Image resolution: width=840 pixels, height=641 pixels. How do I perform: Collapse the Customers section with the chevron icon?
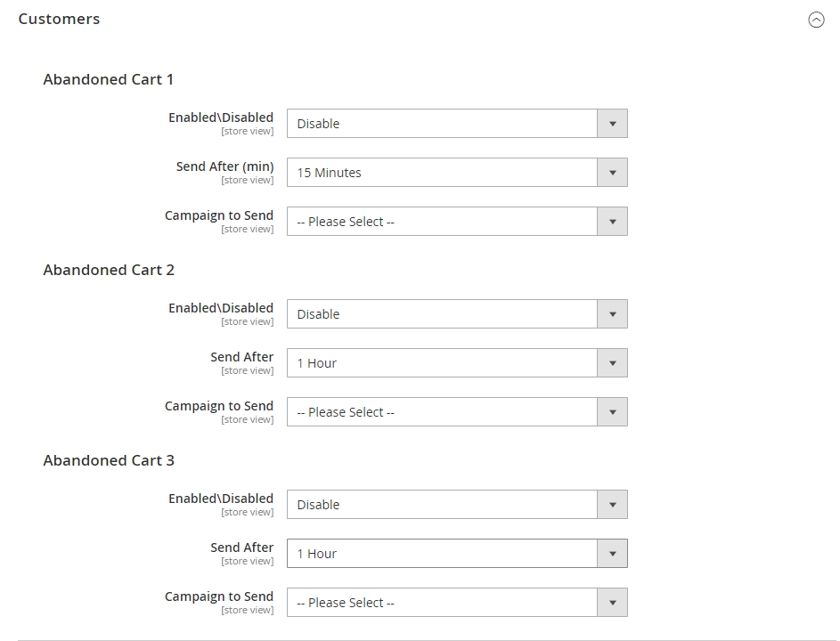coord(816,20)
